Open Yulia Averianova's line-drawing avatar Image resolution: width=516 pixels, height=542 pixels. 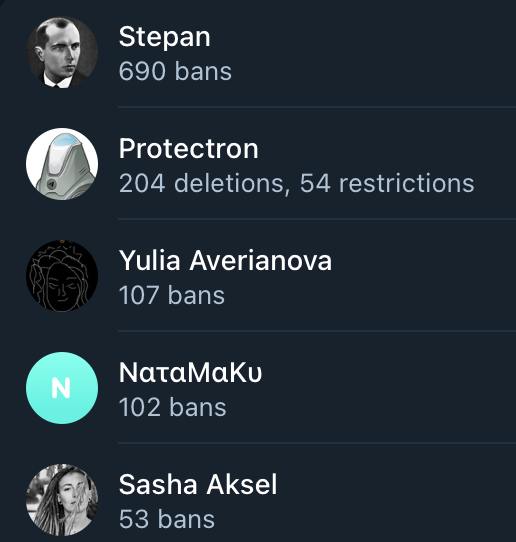62,276
